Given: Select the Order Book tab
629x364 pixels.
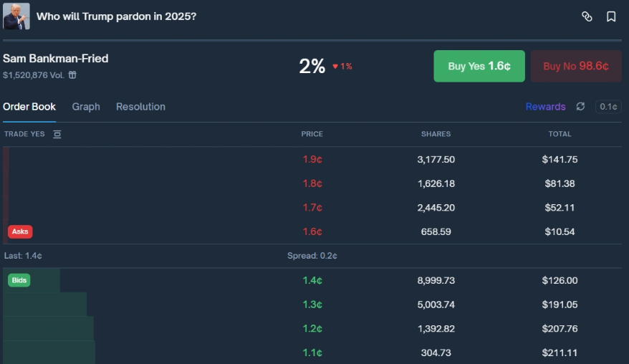Looking at the screenshot, I should tap(29, 107).
